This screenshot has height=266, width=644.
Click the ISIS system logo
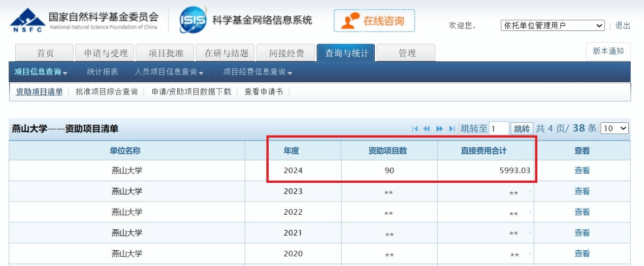193,21
